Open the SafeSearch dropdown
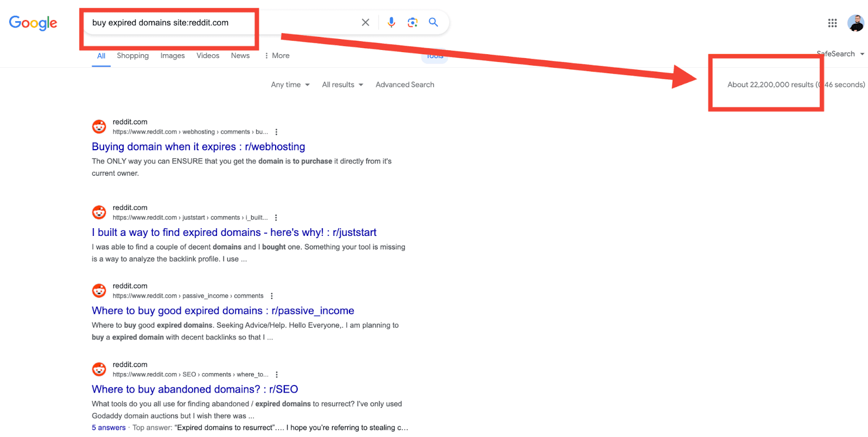 tap(840, 54)
